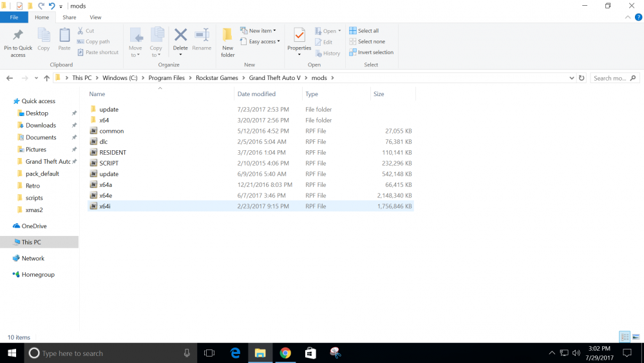644x363 pixels.
Task: Click the Paste ribbon icon
Action: 64,35
